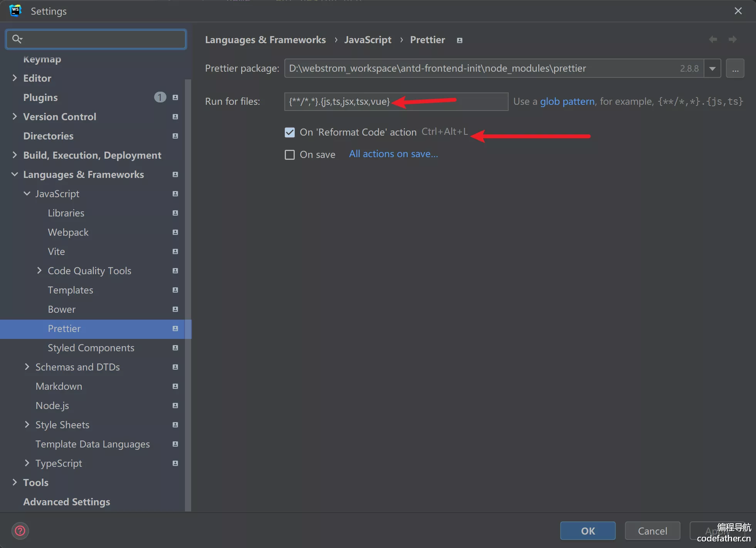Click project icon on Code Quality Tools row
The width and height of the screenshot is (756, 548).
point(175,271)
